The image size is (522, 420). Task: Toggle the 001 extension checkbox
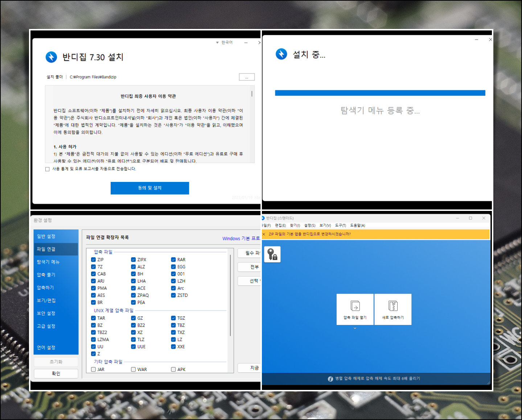pyautogui.click(x=173, y=274)
